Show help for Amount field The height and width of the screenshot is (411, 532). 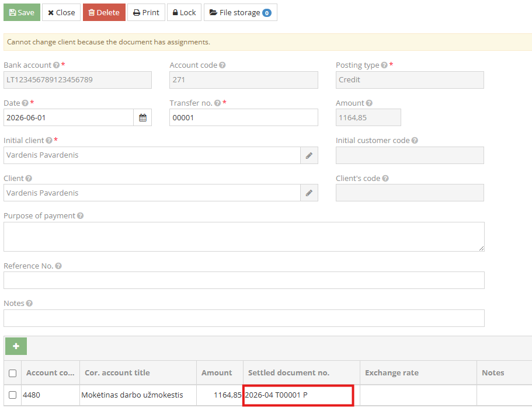(x=369, y=103)
